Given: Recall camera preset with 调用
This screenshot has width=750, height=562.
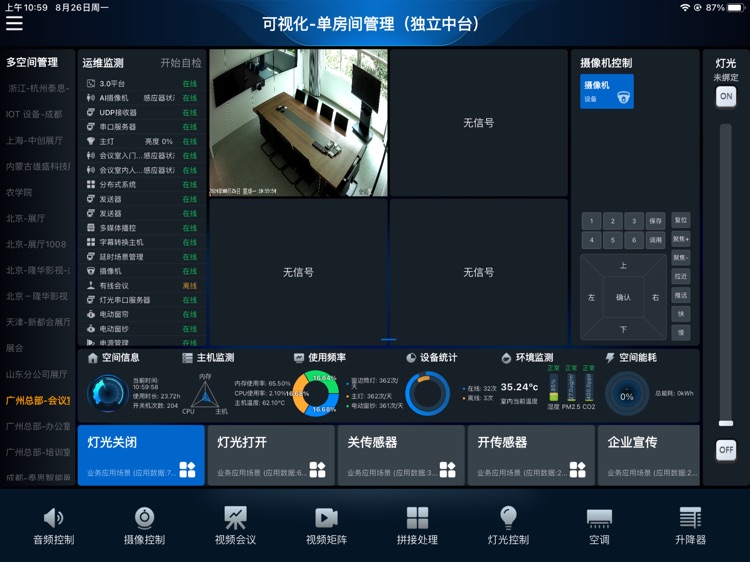Looking at the screenshot, I should (655, 240).
